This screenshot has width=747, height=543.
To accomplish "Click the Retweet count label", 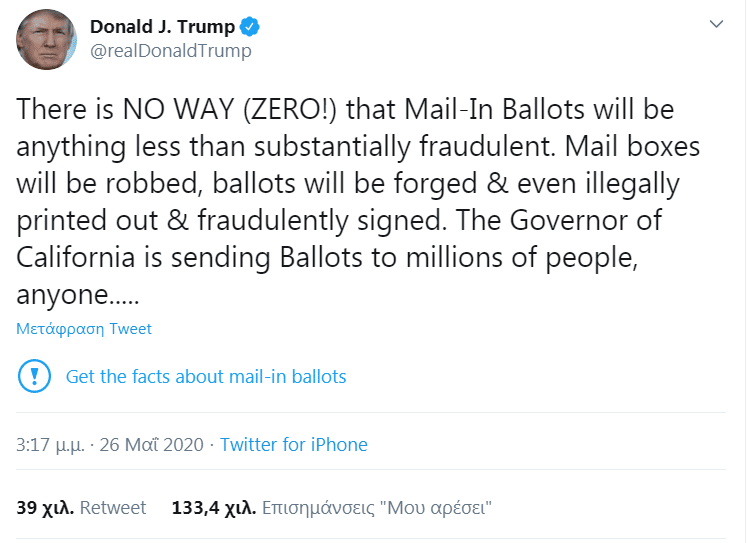I will [113, 508].
